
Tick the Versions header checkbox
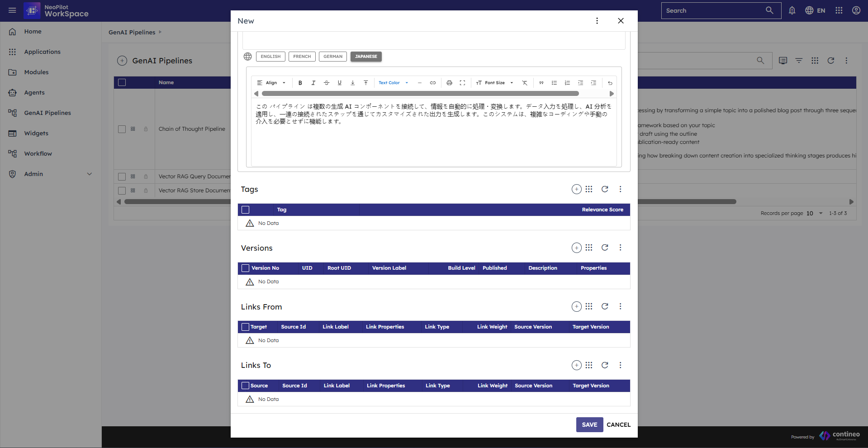(x=246, y=268)
